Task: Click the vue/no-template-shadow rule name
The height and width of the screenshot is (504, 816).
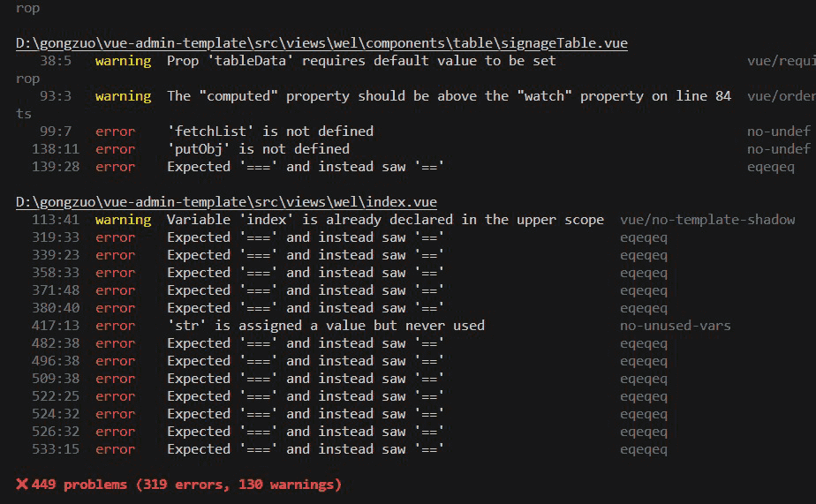Action: point(707,220)
